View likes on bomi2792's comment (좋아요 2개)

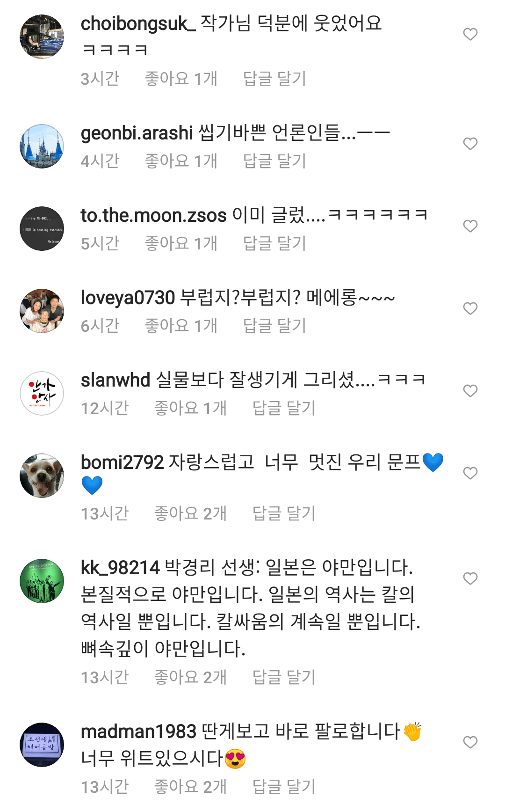[x=190, y=513]
